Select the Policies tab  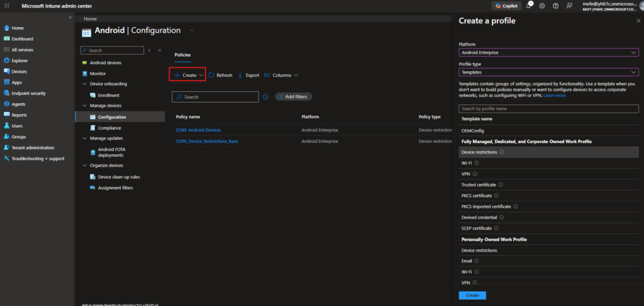pos(182,55)
